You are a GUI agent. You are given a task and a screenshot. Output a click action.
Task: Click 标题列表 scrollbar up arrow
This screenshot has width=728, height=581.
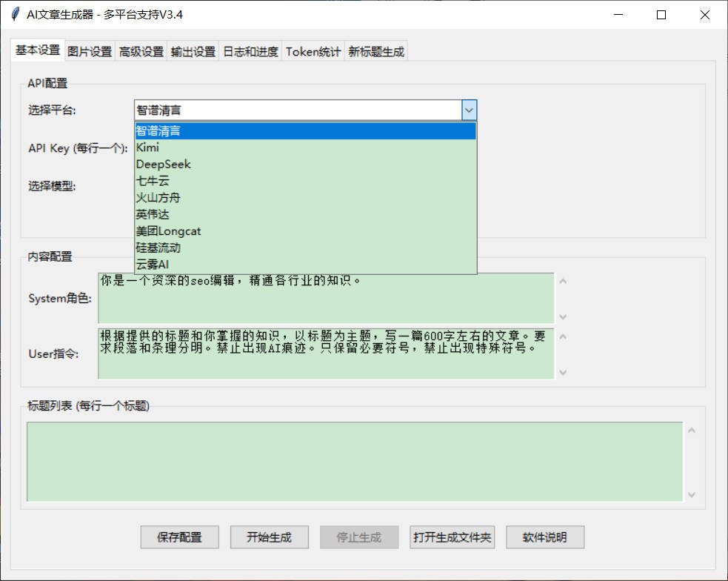(691, 431)
